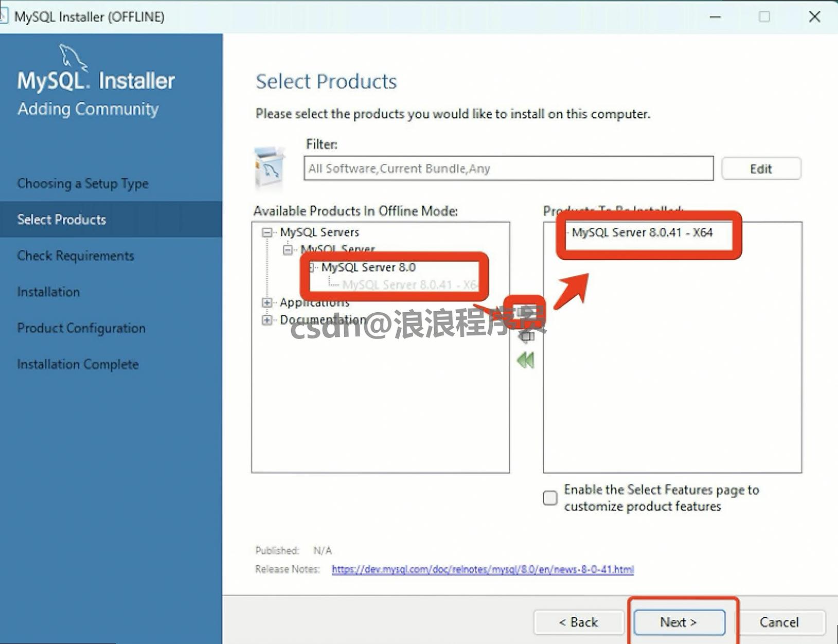Collapse the MySQL Server sub-node minus box
Viewport: 838px width, 644px height.
pyautogui.click(x=288, y=250)
